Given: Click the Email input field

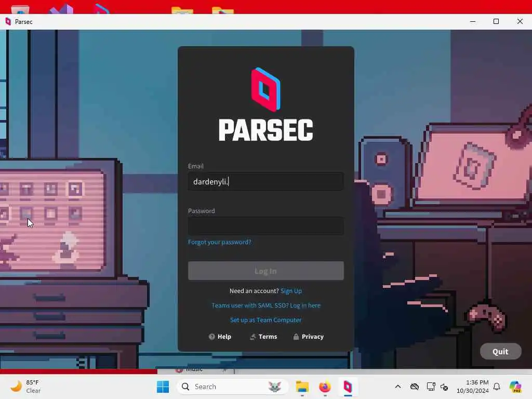Looking at the screenshot, I should [265, 181].
